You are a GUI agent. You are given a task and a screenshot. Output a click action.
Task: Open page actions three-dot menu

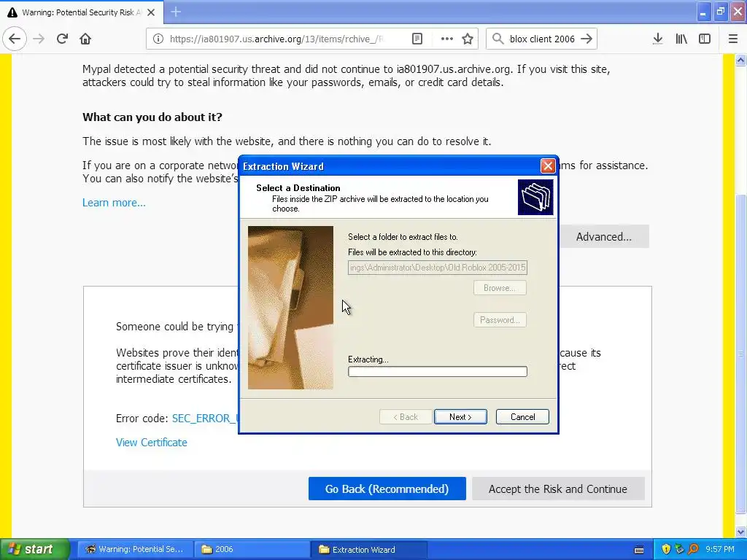[447, 39]
